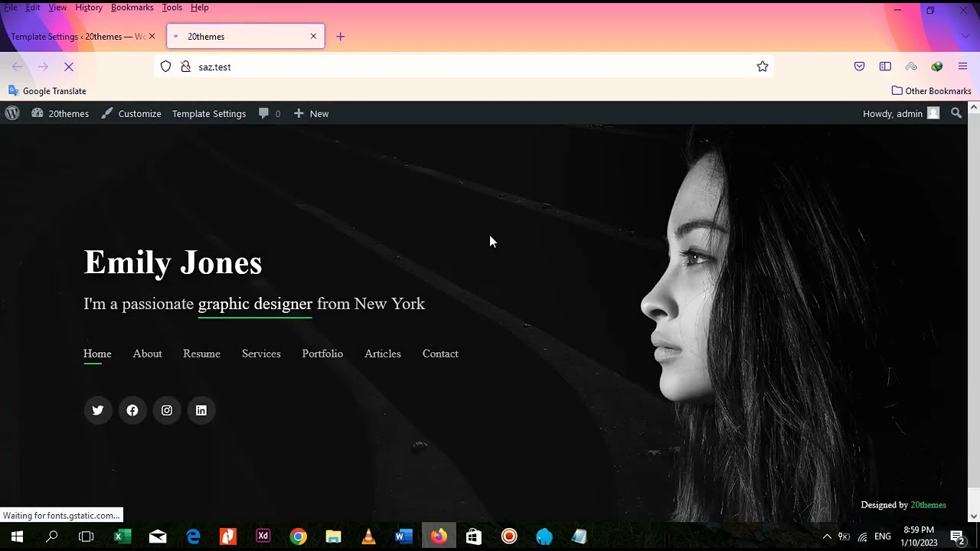This screenshot has height=551, width=980.
Task: Click the tracking protection shield icon
Action: (x=166, y=67)
